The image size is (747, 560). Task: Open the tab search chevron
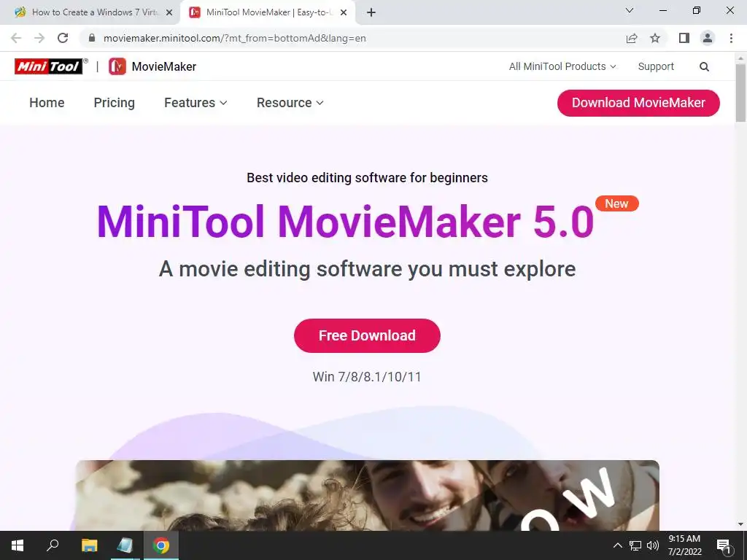pyautogui.click(x=630, y=10)
